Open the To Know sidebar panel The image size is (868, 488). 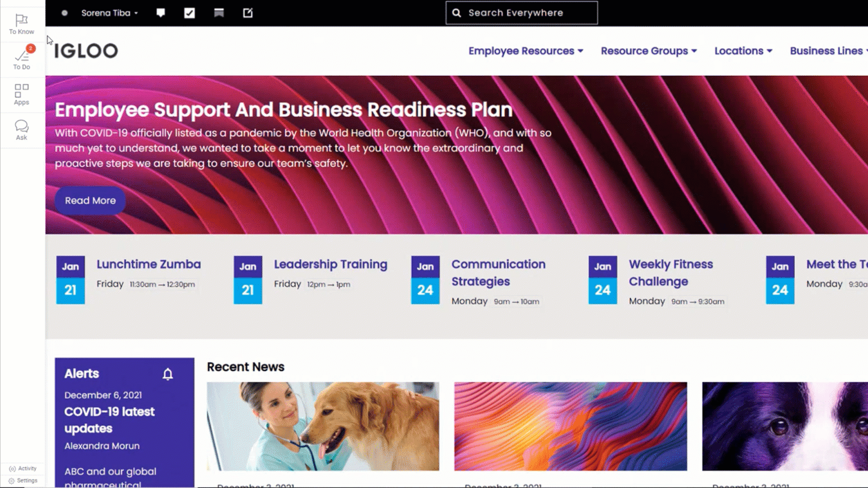coord(22,24)
